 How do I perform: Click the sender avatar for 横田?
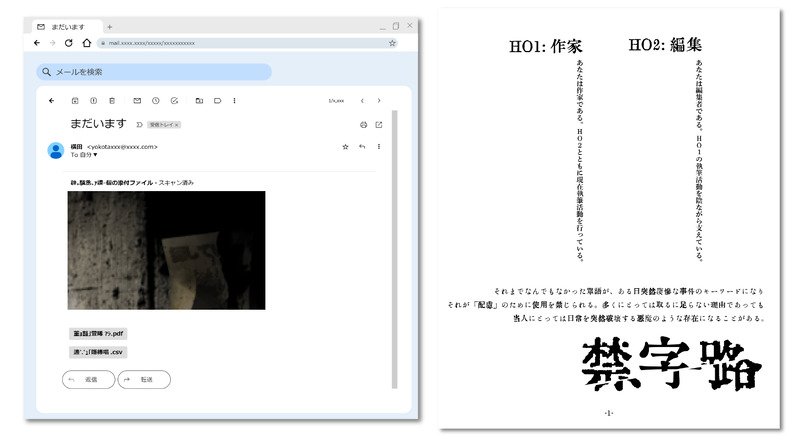56,151
